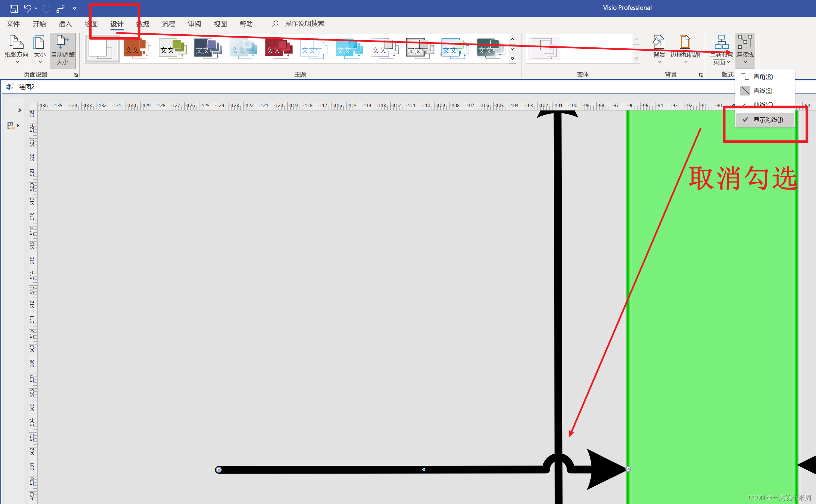The height and width of the screenshot is (504, 816).
Task: Select 直线 straight connector style
Action: click(x=762, y=91)
